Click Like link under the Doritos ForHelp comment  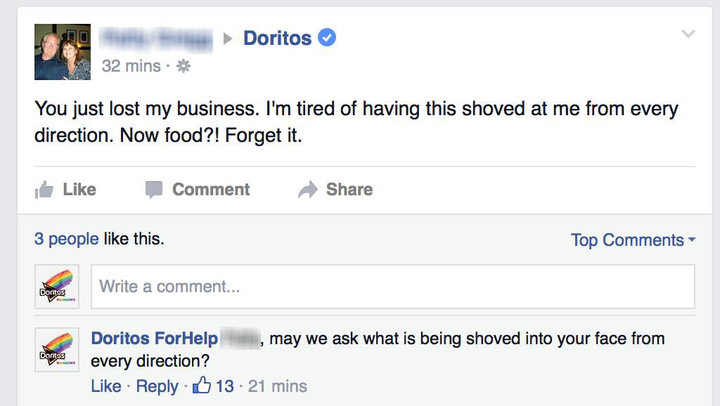(x=106, y=386)
